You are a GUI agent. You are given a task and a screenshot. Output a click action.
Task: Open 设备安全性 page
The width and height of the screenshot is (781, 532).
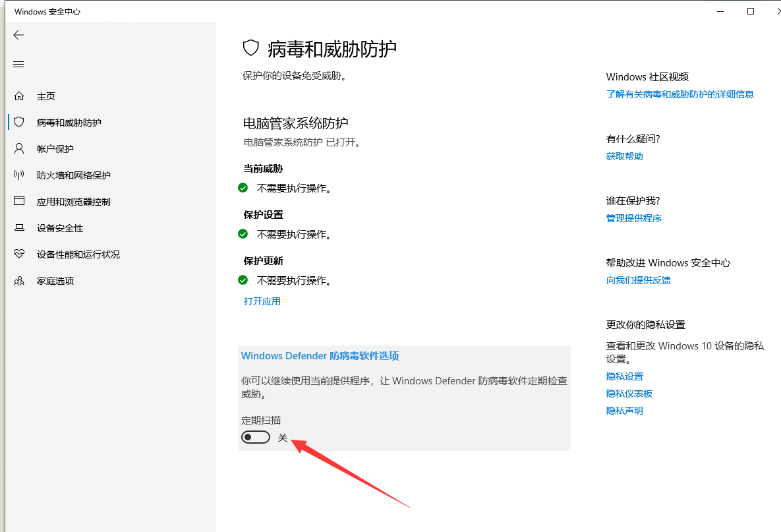click(x=56, y=227)
